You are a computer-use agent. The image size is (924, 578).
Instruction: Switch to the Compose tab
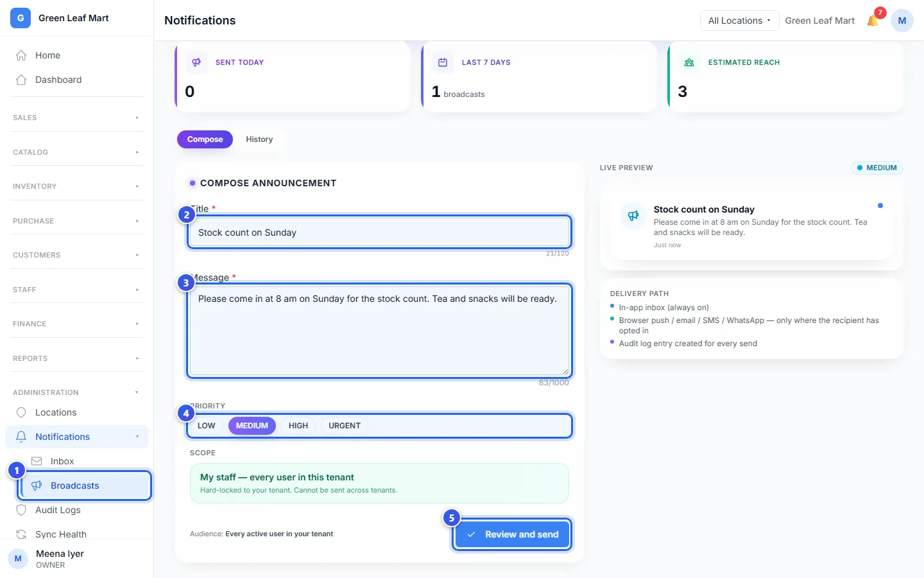click(x=205, y=139)
